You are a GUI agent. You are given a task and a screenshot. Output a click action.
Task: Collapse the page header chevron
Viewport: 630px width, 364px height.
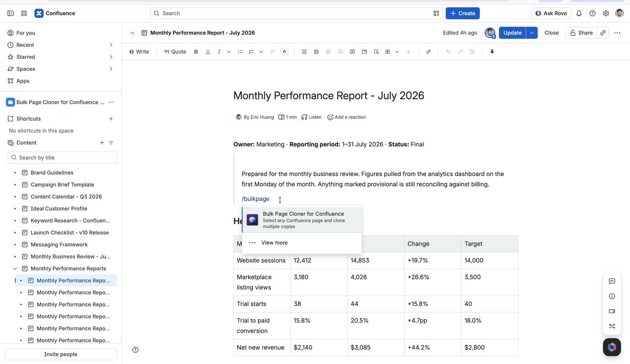point(132,33)
